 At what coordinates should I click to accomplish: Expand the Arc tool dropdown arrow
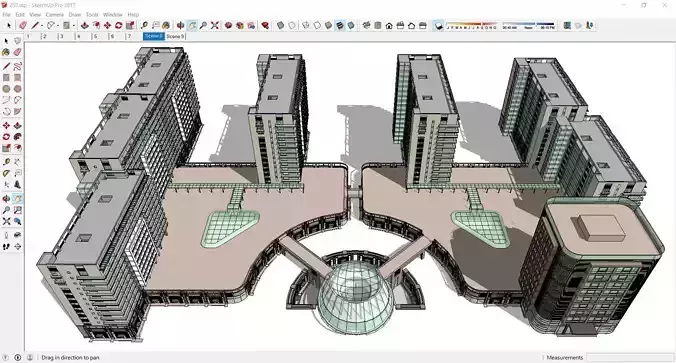coord(58,26)
